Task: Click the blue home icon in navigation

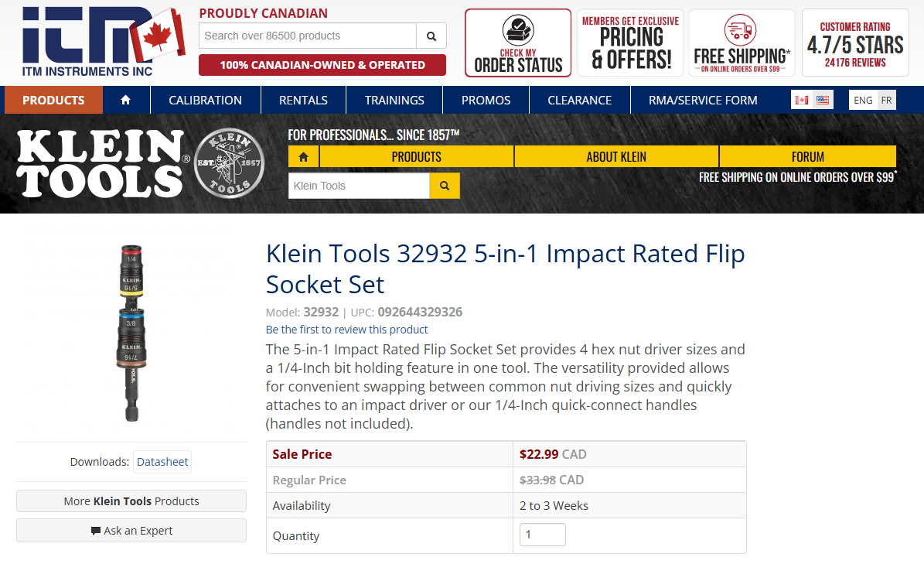Action: [x=126, y=100]
